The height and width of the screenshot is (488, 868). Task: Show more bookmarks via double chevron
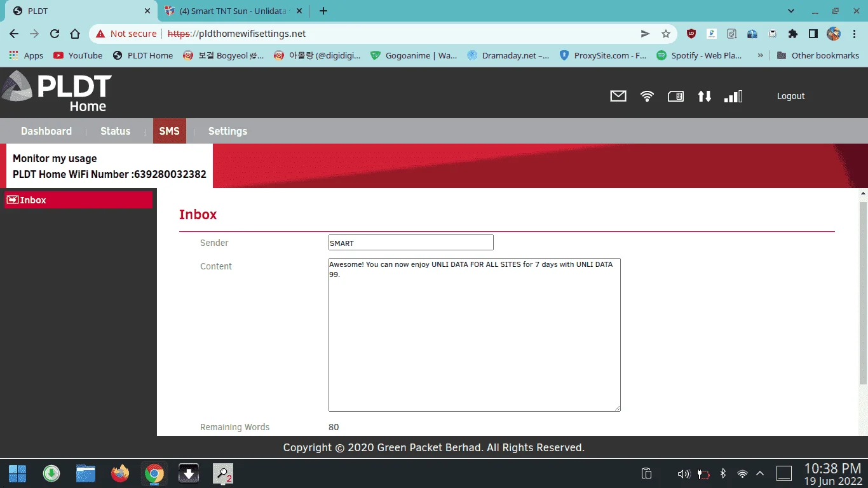[761, 55]
